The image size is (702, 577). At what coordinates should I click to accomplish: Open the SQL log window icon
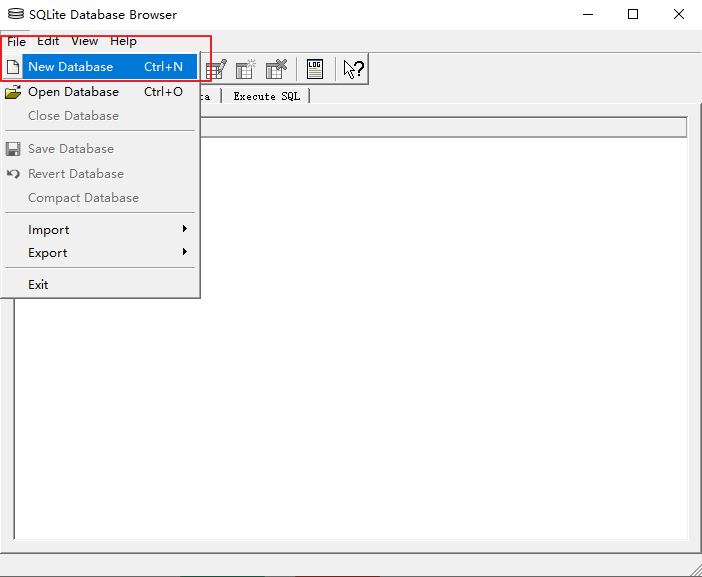[315, 69]
